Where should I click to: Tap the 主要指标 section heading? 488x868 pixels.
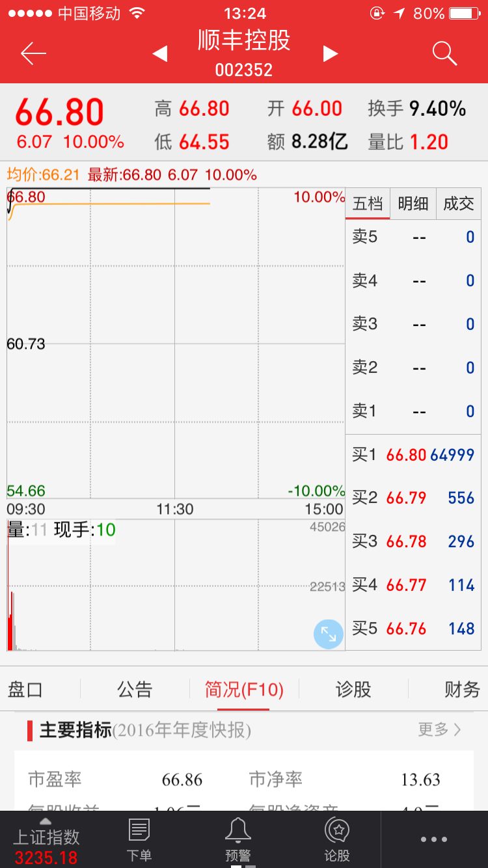point(75,730)
